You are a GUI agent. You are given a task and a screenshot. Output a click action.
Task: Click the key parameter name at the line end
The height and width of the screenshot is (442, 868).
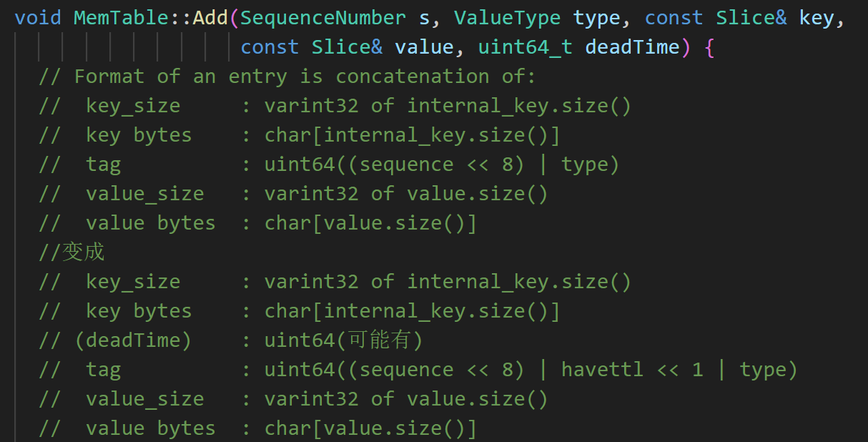click(817, 17)
